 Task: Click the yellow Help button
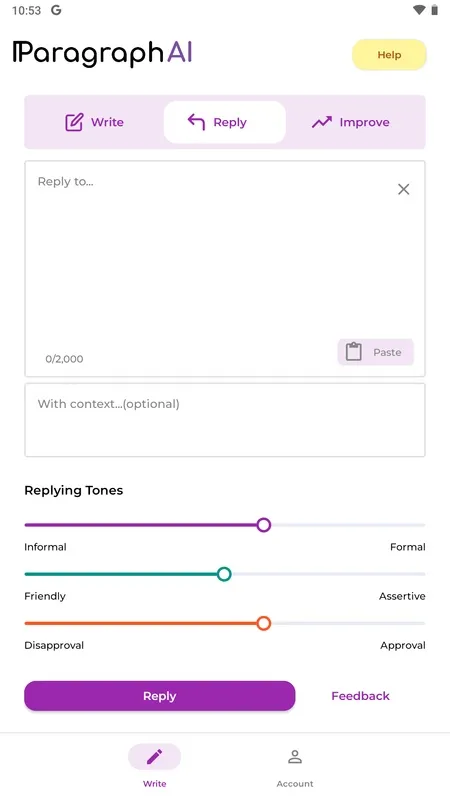pos(389,55)
